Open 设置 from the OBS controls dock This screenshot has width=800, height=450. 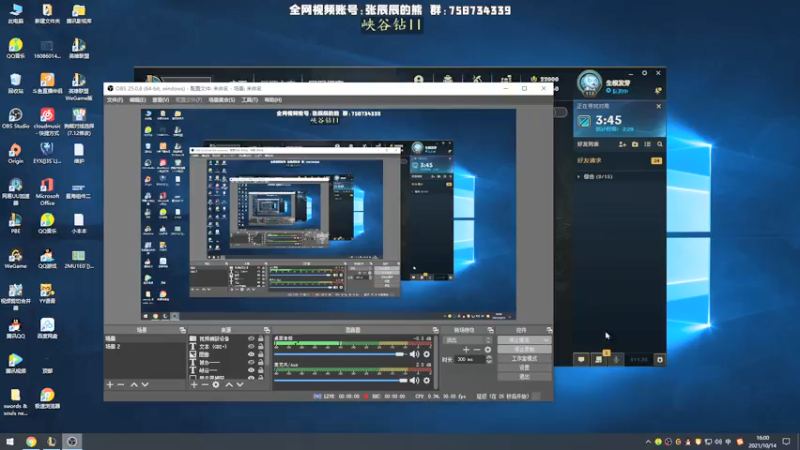tap(524, 367)
